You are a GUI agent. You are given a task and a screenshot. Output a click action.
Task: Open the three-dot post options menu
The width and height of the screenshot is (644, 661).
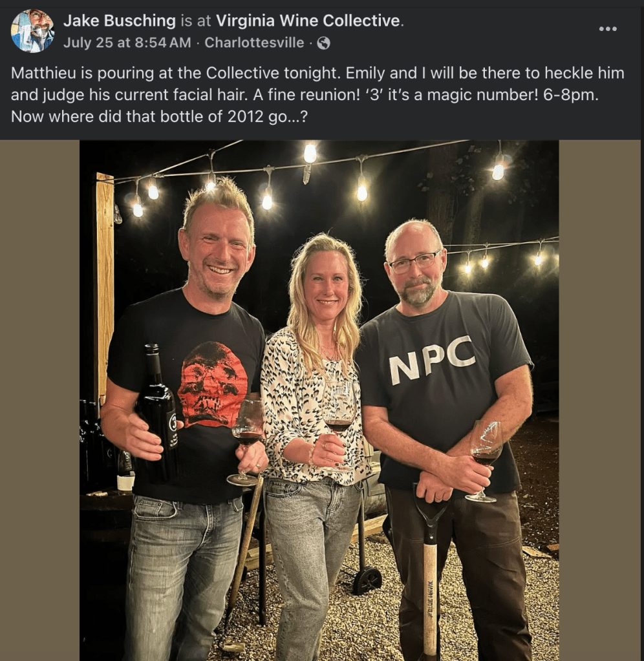pos(607,29)
